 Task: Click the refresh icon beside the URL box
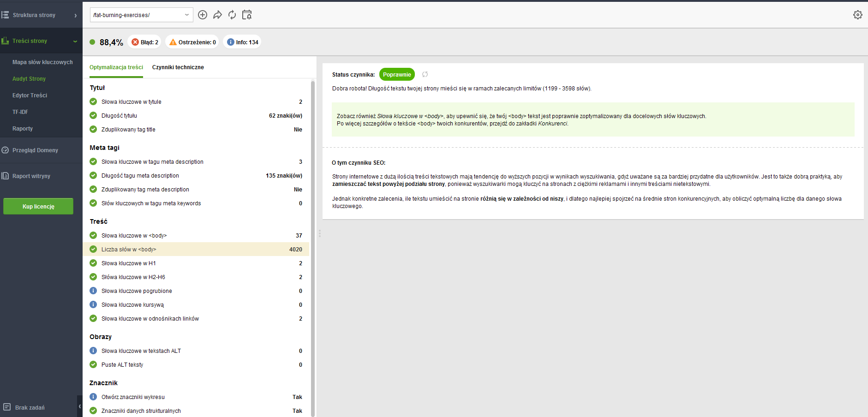232,15
